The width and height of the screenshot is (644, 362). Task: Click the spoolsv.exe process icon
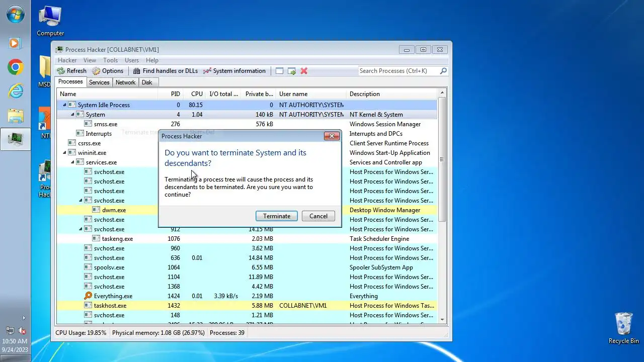[88, 267]
